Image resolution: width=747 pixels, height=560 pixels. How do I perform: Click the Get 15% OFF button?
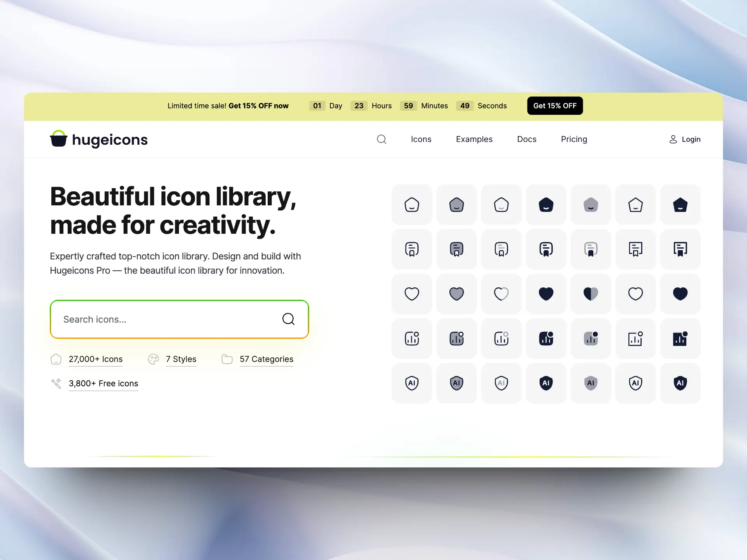coord(554,106)
